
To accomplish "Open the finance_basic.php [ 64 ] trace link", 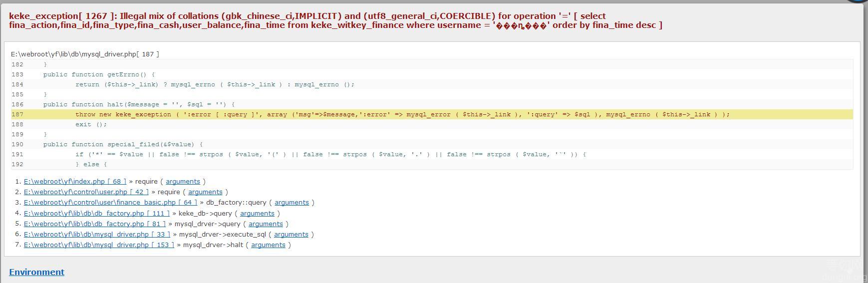I will pos(110,203).
